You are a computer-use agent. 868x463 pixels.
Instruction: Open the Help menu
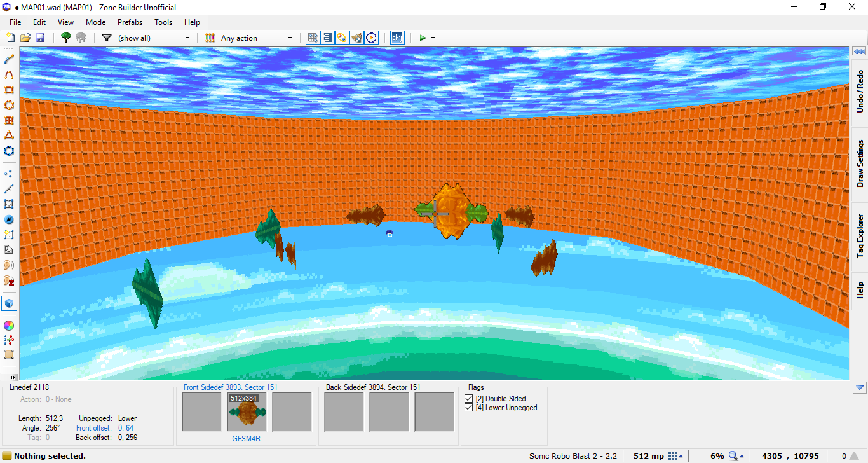[192, 22]
